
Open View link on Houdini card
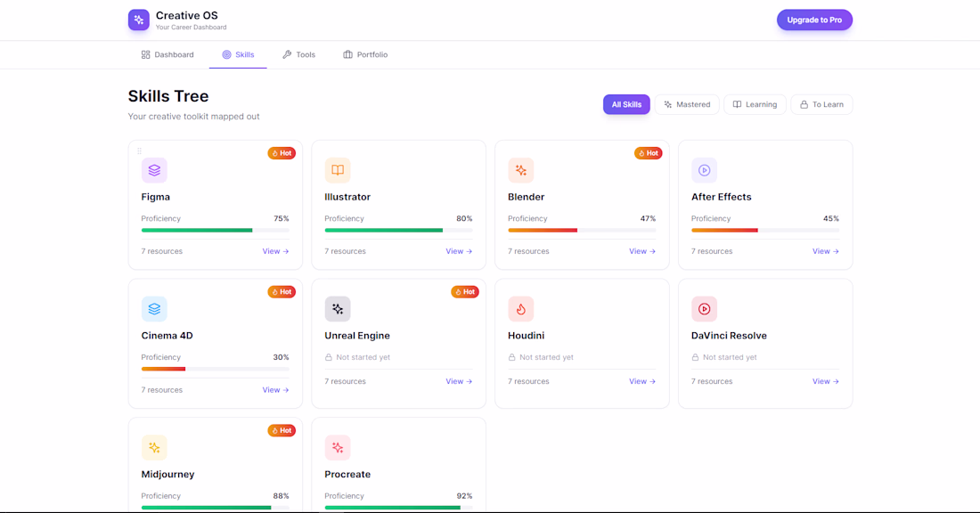pyautogui.click(x=642, y=381)
